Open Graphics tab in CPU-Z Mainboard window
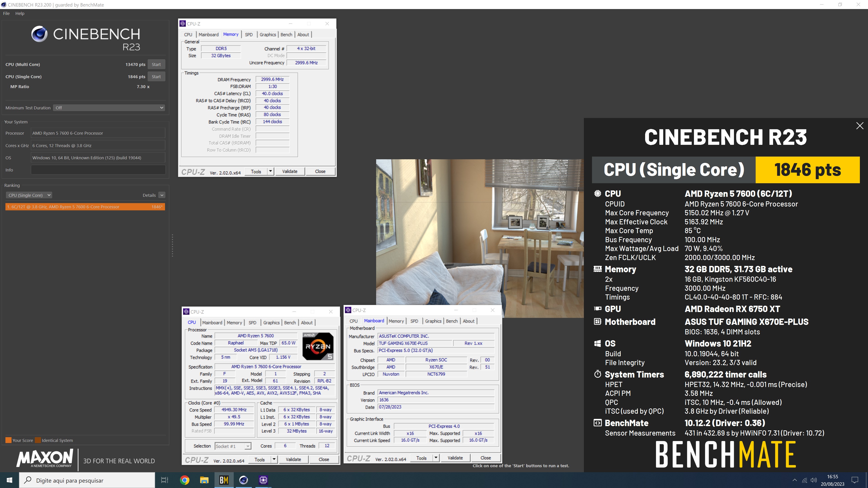This screenshot has width=868, height=488. 433,321
